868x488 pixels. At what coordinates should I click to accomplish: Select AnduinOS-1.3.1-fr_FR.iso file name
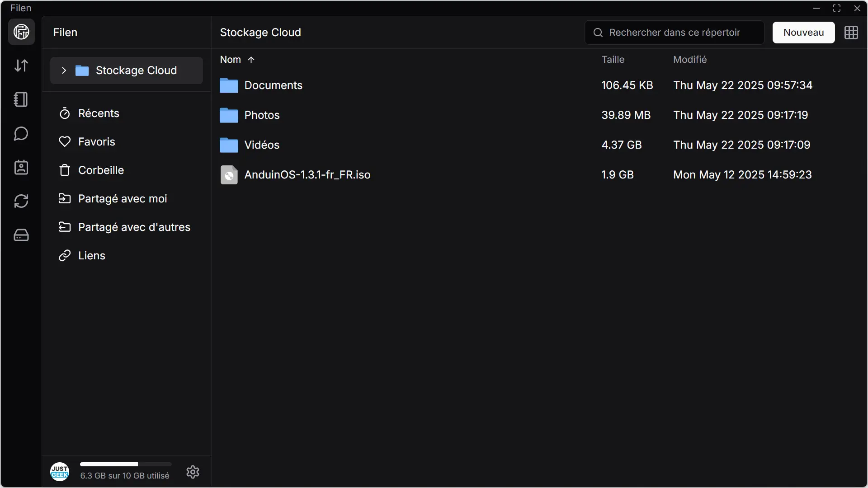coord(307,175)
